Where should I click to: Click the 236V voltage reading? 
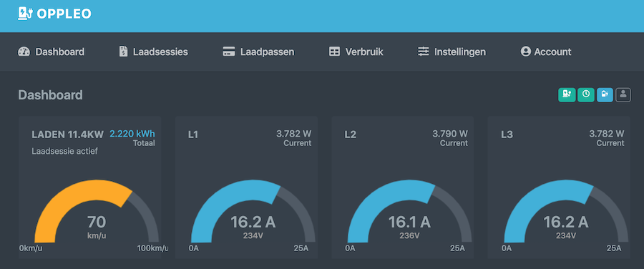click(x=409, y=236)
